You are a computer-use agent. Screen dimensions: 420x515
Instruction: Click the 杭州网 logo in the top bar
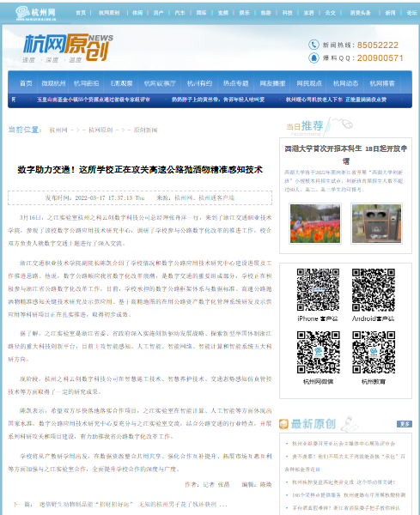[x=36, y=14]
